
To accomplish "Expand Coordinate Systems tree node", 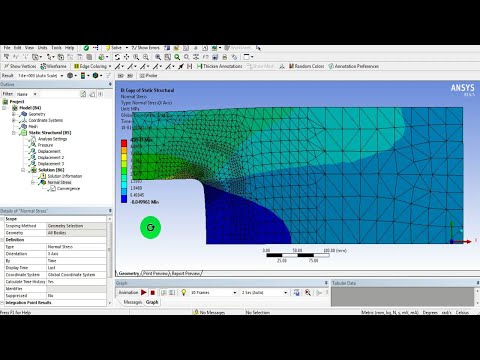I will pos(14,120).
